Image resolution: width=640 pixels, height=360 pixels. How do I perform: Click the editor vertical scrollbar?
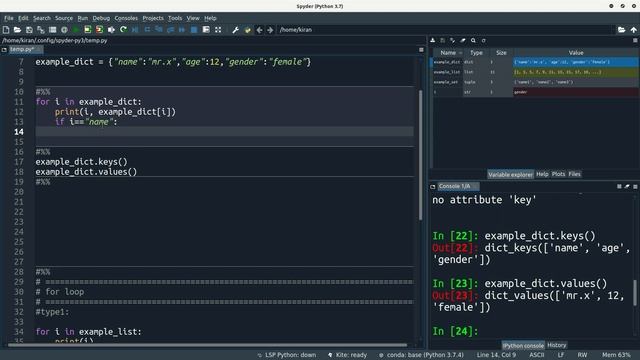click(420, 155)
